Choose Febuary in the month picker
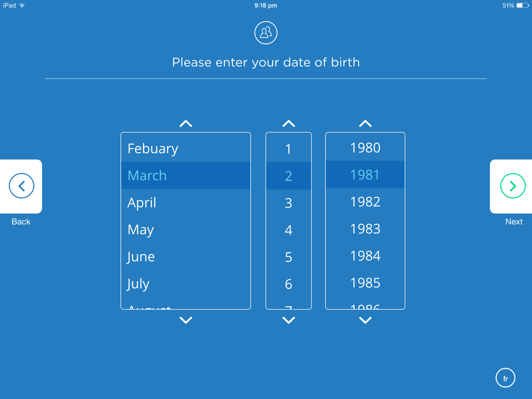Viewport: 532px width, 399px height. click(153, 149)
